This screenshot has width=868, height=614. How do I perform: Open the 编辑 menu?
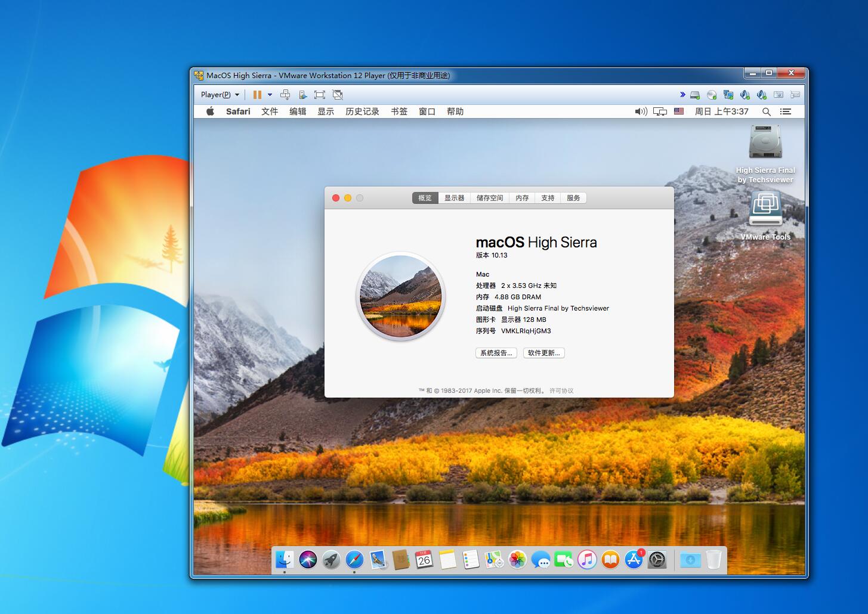point(298,111)
